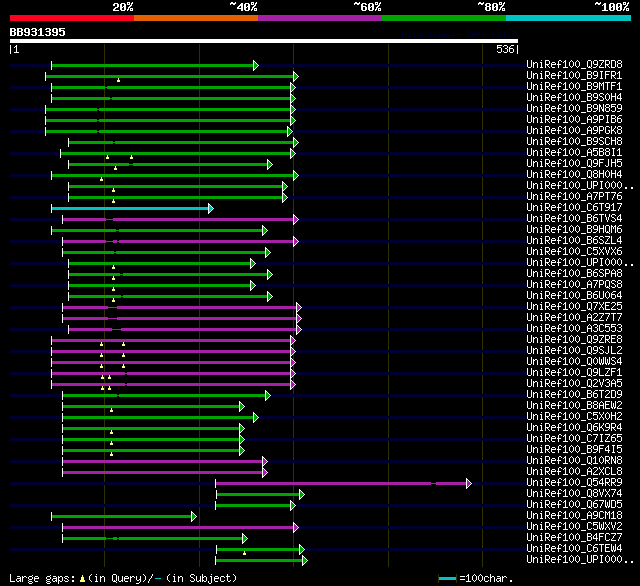Open the UniRef100_B9F4I5 hit
640x586 pixels.
point(574,450)
